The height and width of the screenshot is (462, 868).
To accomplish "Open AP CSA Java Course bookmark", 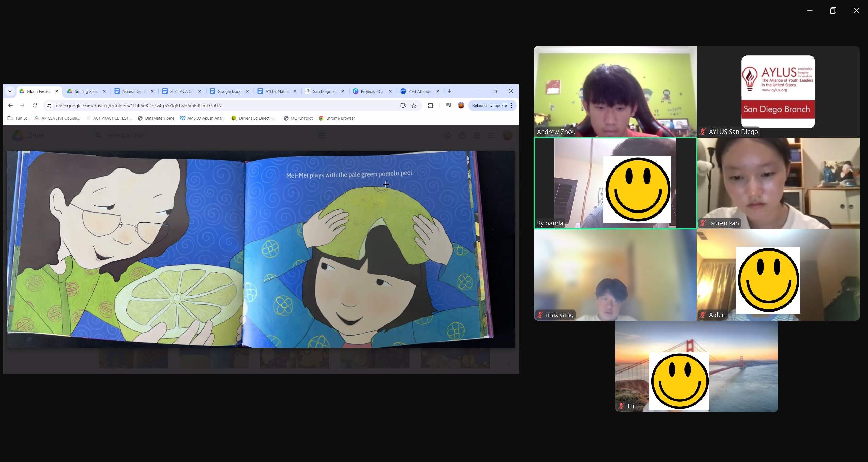I will click(57, 118).
